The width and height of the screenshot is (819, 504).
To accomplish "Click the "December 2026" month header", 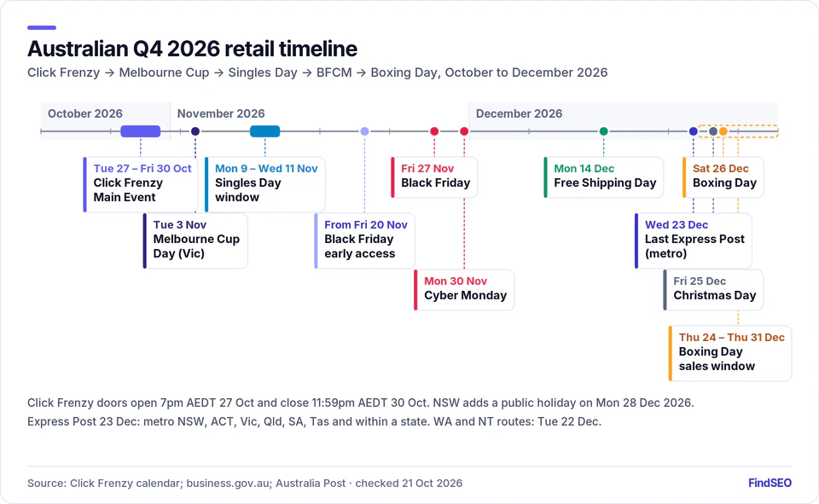I will (x=520, y=113).
